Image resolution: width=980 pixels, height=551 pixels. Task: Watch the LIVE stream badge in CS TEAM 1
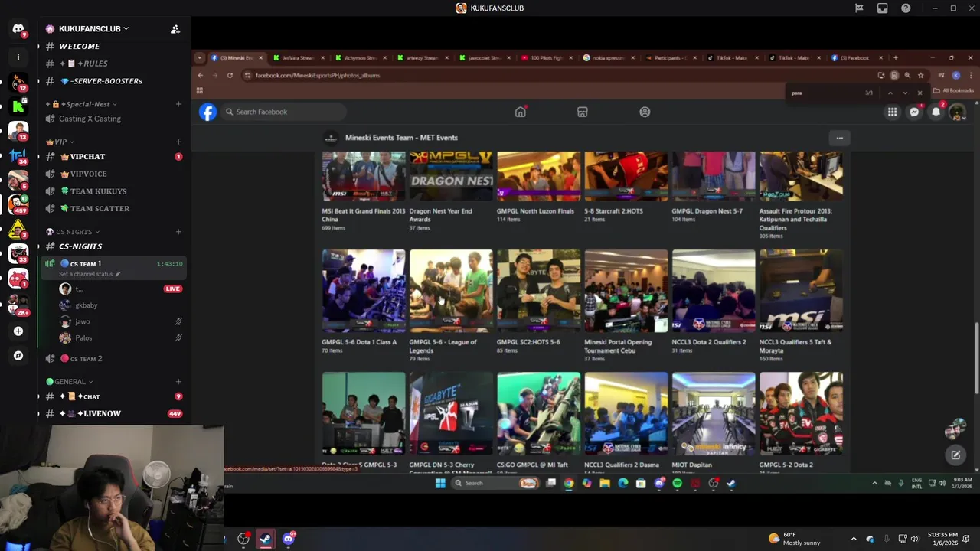172,289
